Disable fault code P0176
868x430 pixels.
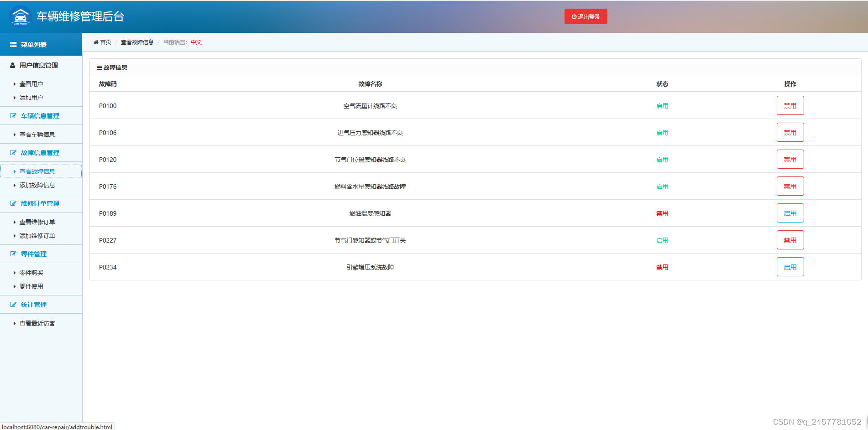click(x=790, y=186)
